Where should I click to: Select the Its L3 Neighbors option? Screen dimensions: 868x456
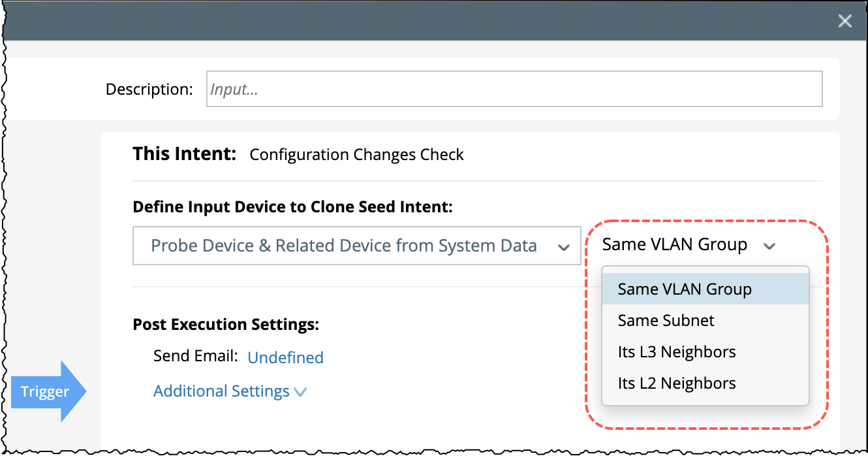point(677,351)
